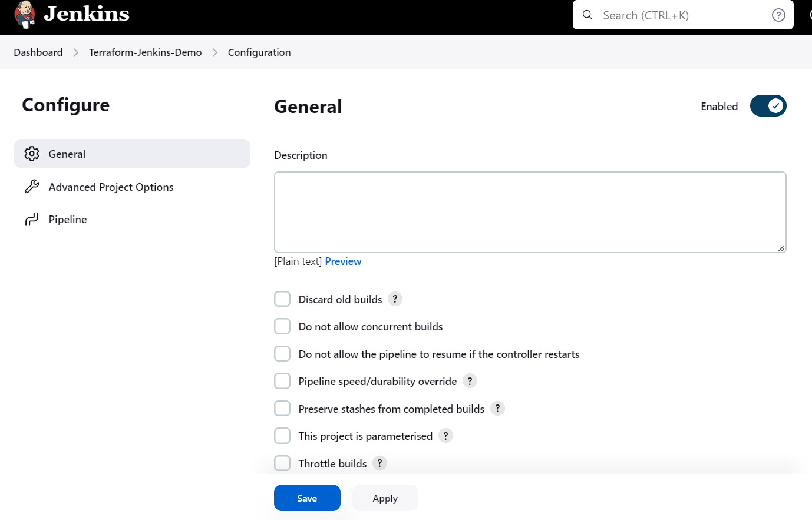Focus the Search (CTRL+K) field

683,15
